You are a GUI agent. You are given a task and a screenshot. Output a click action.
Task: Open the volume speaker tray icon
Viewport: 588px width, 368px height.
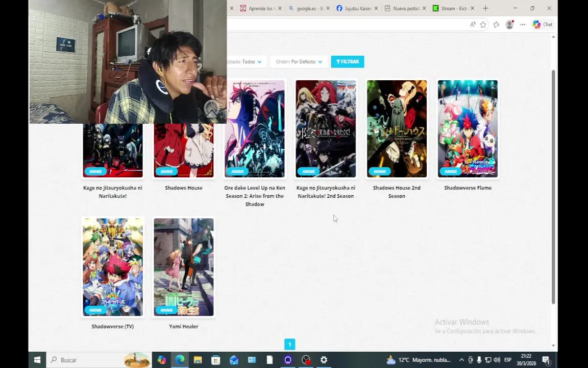(x=497, y=360)
